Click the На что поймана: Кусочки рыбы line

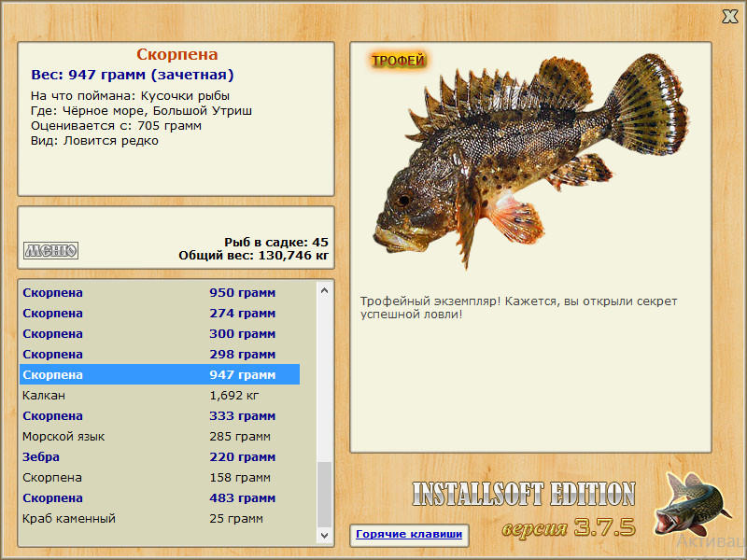130,96
